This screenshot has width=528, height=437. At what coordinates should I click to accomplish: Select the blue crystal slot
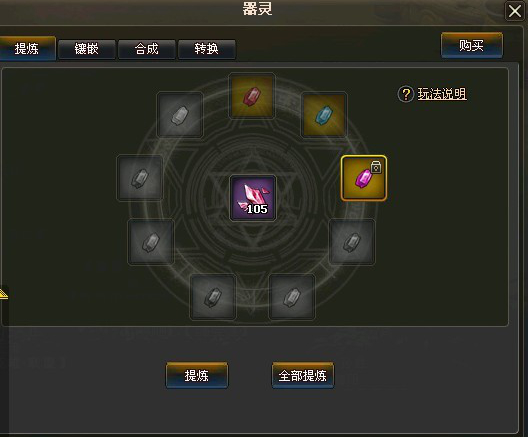coord(324,114)
